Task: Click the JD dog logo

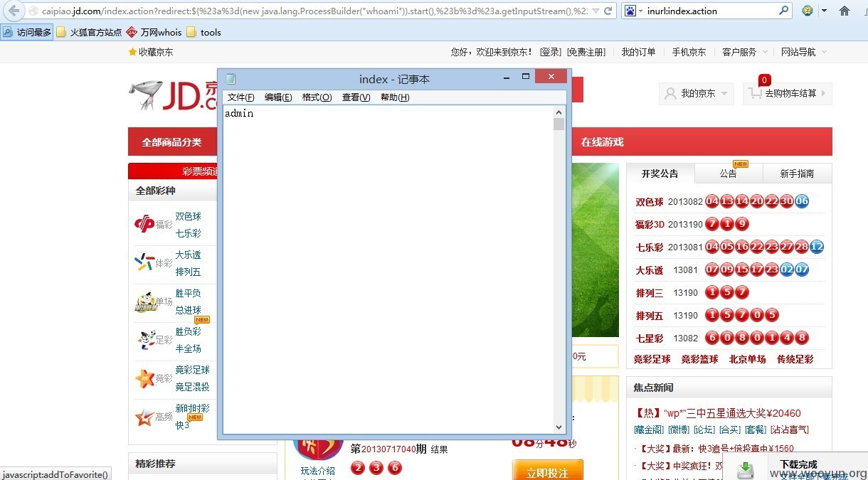Action: click(144, 95)
